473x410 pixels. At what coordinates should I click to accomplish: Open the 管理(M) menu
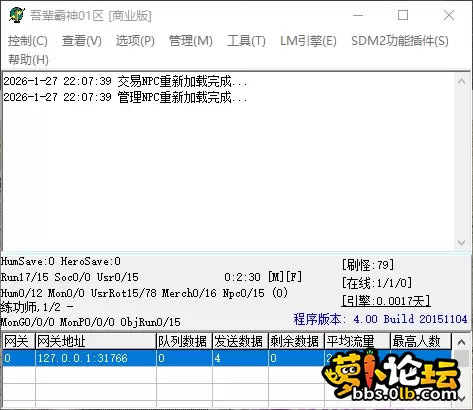(191, 41)
